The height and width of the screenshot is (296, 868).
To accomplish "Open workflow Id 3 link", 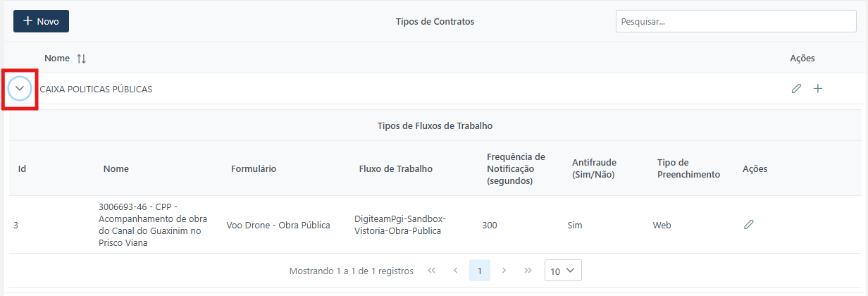I will point(16,226).
